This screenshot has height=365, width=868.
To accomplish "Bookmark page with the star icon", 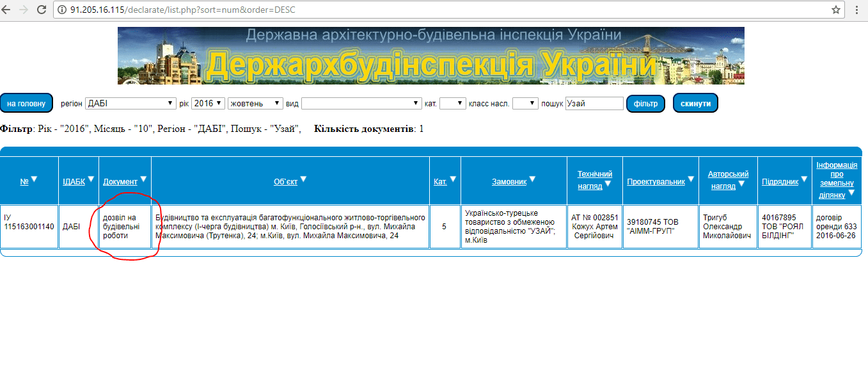I will click(x=835, y=10).
